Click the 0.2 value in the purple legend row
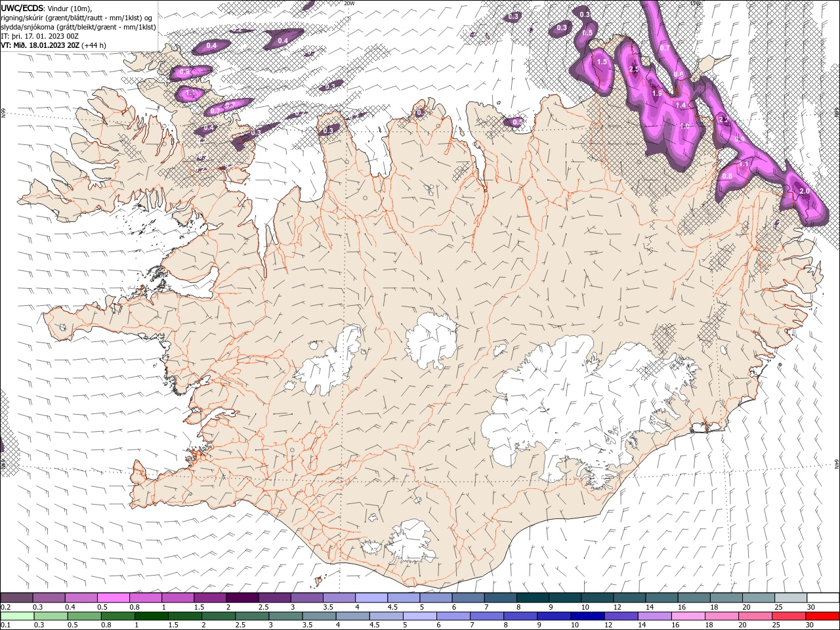840x630 pixels. click(x=5, y=606)
